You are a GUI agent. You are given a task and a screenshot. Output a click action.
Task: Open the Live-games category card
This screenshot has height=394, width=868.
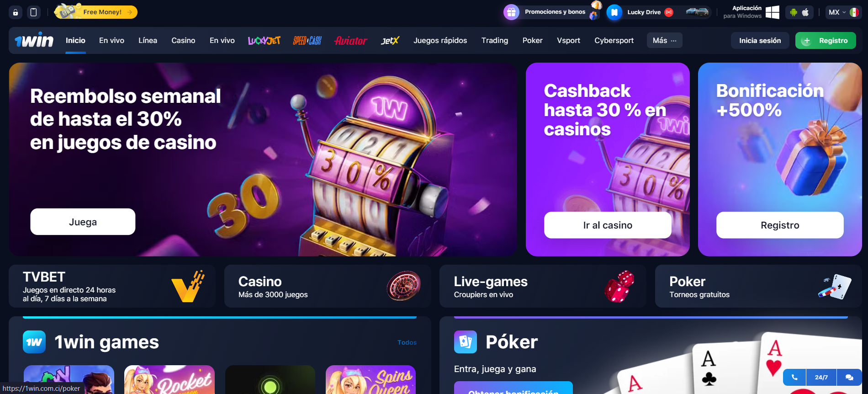coord(543,286)
